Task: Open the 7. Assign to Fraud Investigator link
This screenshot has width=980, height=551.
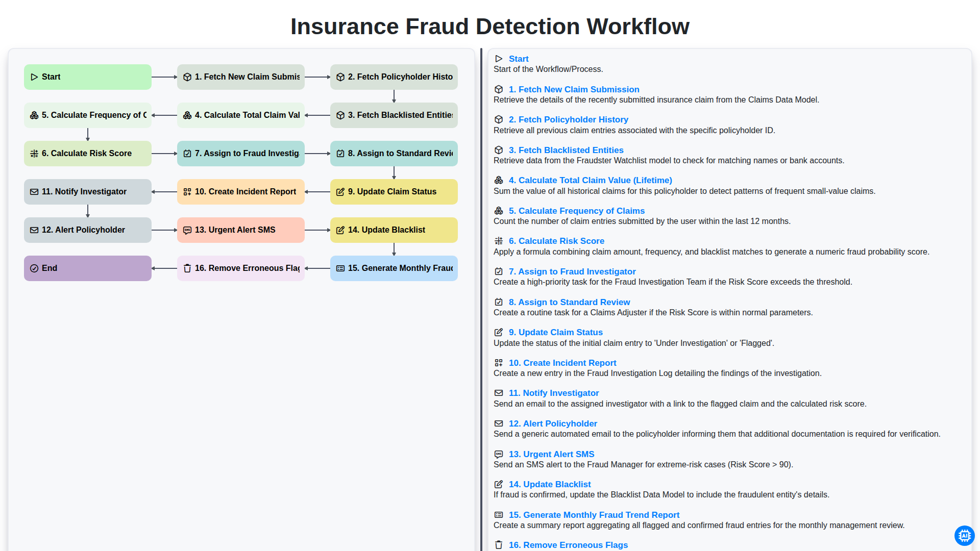Action: 572,271
